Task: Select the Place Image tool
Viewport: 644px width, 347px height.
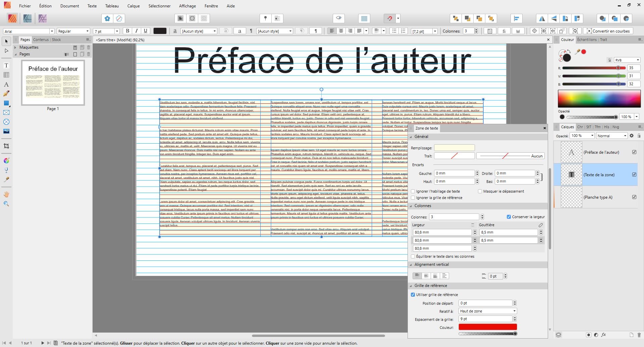Action: (6, 131)
